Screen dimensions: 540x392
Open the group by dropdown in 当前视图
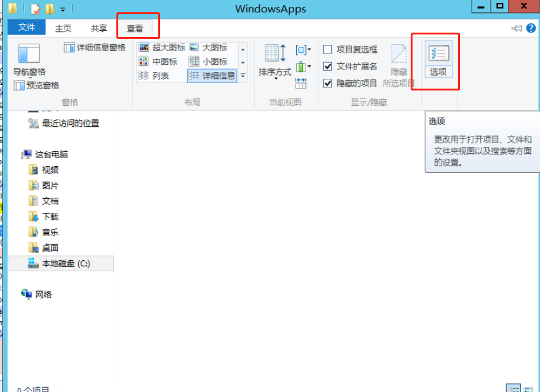coord(303,50)
